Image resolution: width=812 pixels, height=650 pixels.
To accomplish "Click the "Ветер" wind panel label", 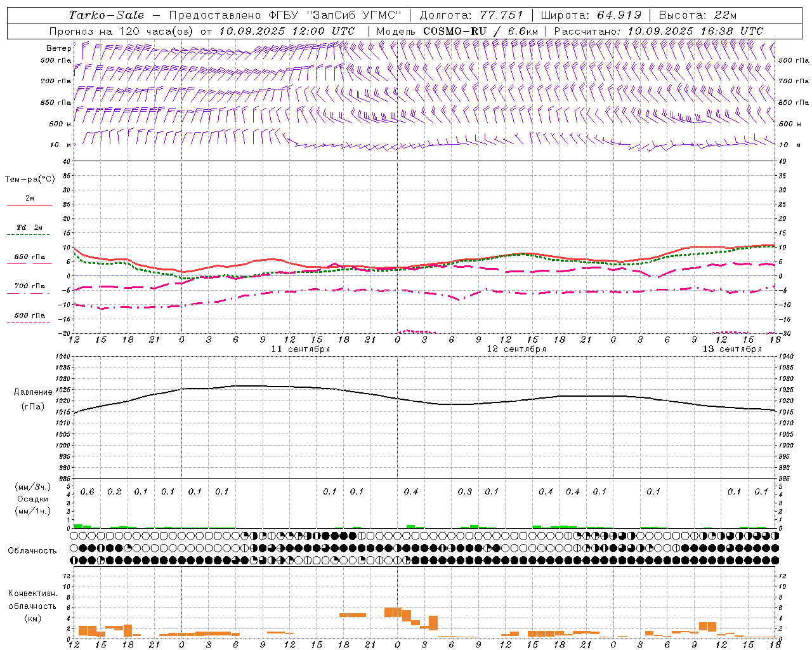I will (x=58, y=48).
